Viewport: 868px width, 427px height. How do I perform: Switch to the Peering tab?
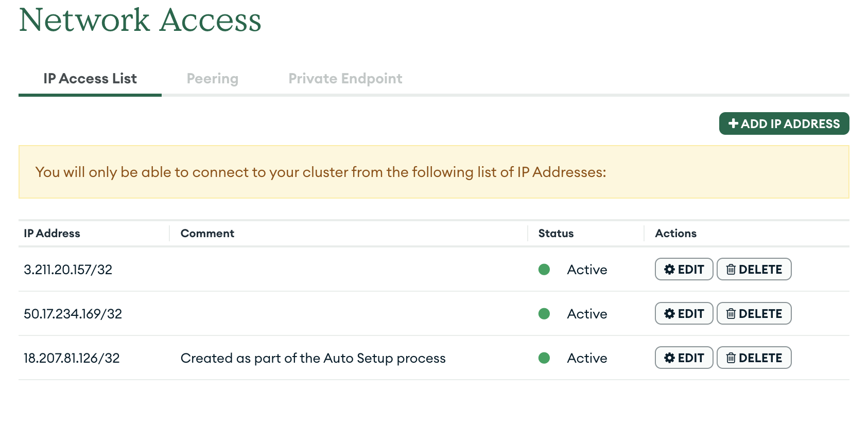click(212, 78)
